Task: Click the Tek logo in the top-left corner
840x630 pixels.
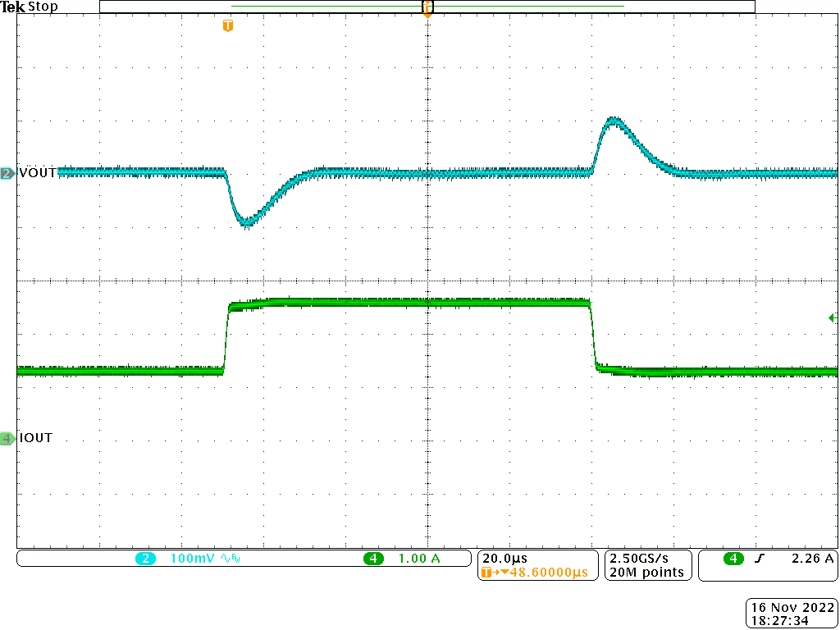Action: pyautogui.click(x=14, y=5)
